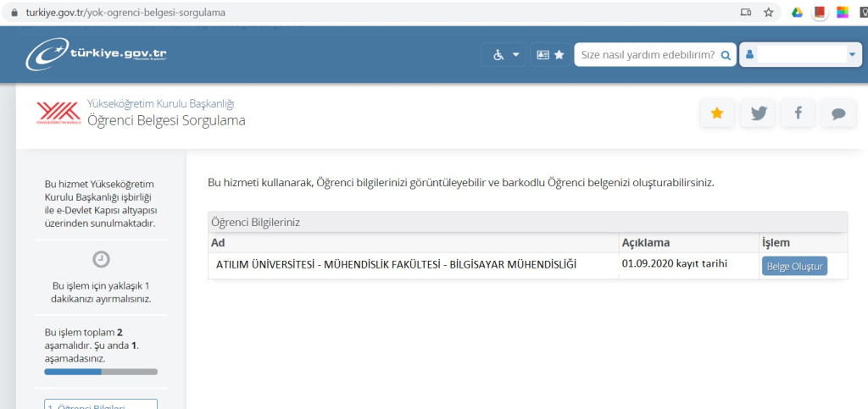Share the page on Facebook

pos(798,113)
